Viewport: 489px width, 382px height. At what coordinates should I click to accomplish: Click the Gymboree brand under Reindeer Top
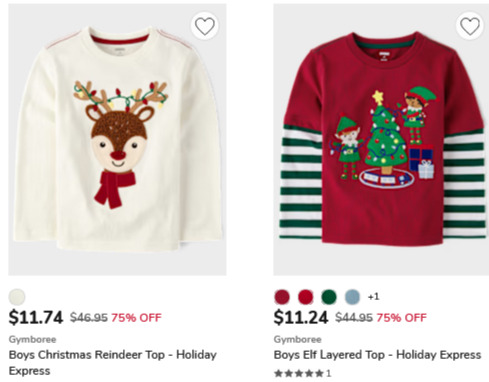tap(32, 339)
